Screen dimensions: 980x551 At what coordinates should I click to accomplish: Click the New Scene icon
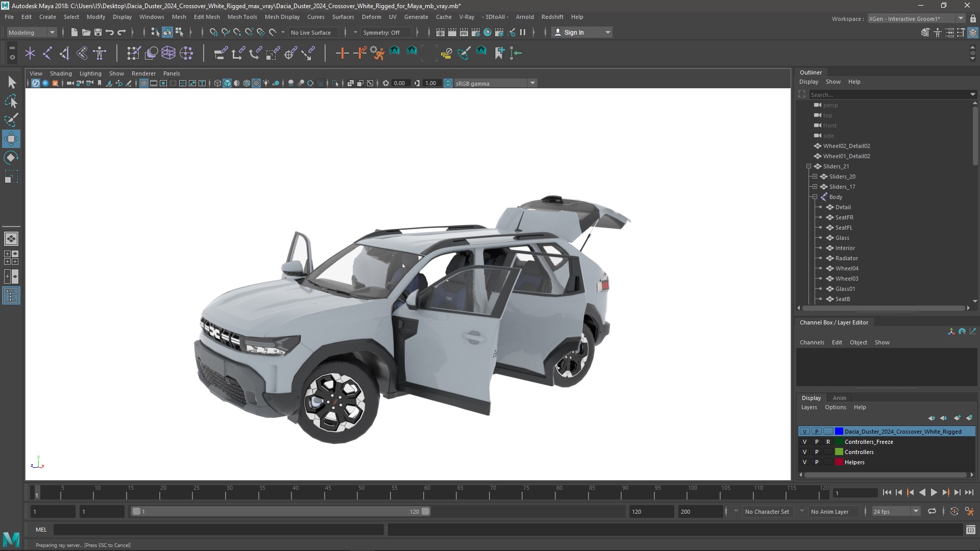click(x=75, y=32)
